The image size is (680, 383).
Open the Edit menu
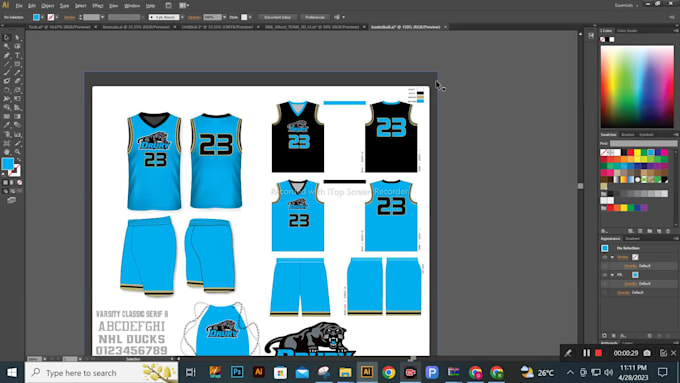pos(32,6)
